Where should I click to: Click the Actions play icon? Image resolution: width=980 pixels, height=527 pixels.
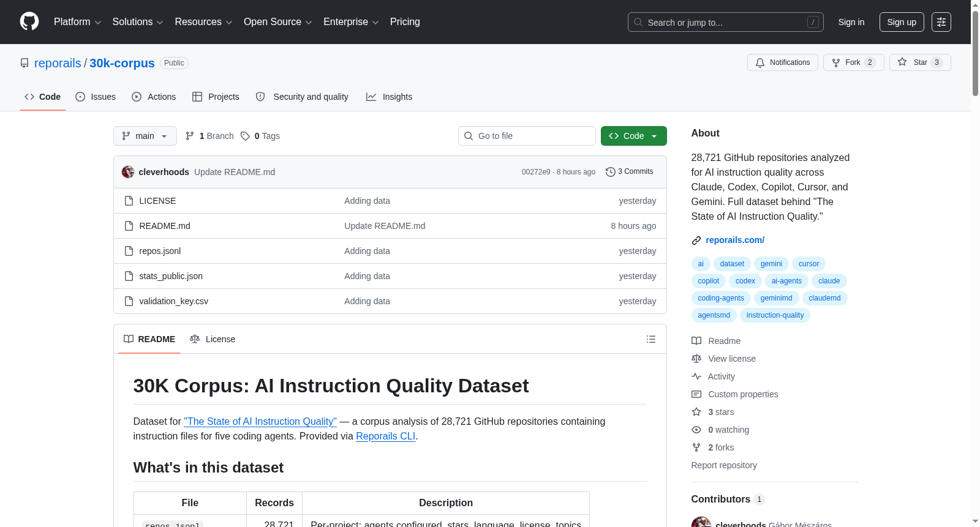137,97
